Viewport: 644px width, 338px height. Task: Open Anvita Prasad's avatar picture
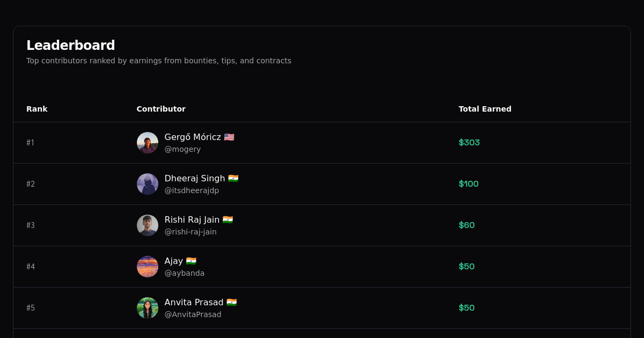click(x=148, y=308)
